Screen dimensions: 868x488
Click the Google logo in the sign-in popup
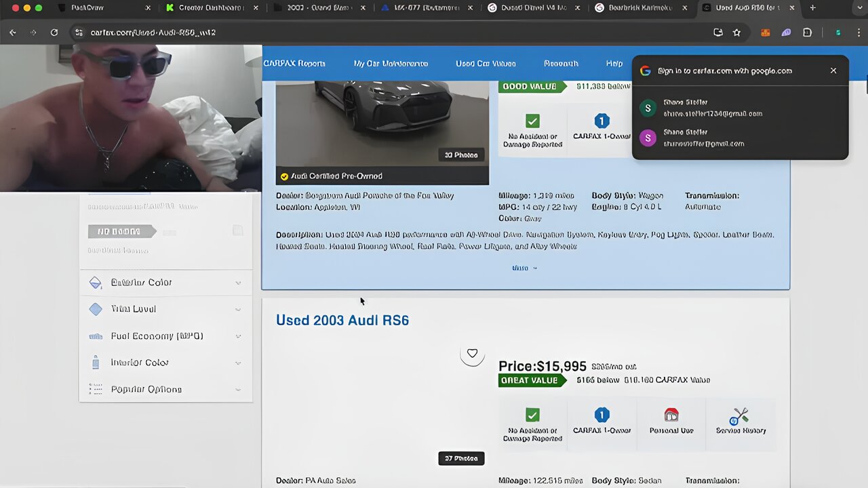646,70
